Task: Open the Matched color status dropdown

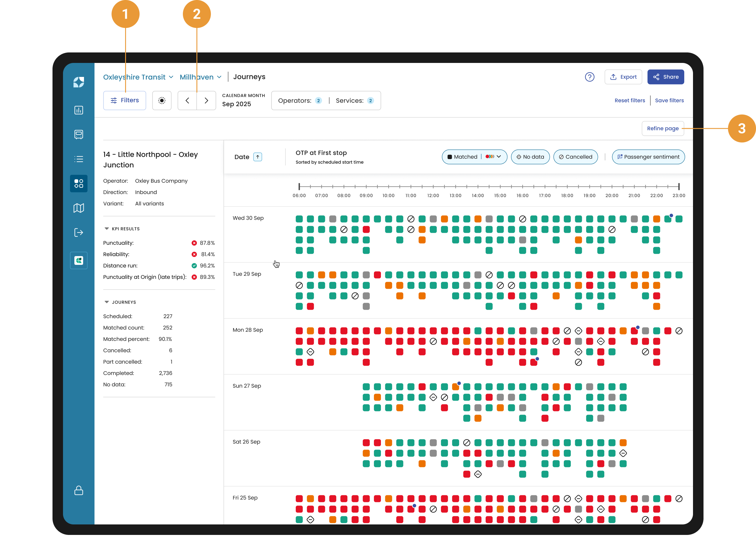Action: pyautogui.click(x=474, y=157)
